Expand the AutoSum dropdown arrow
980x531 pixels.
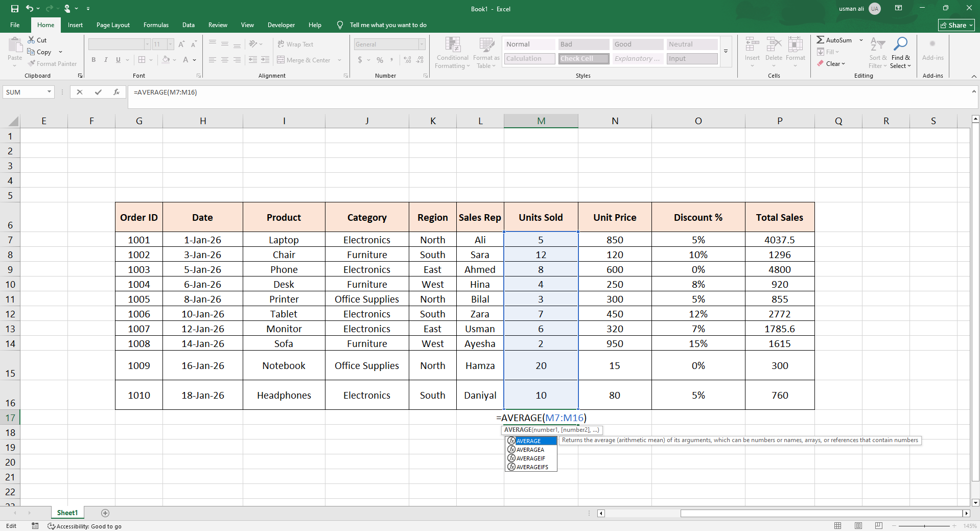tap(861, 40)
